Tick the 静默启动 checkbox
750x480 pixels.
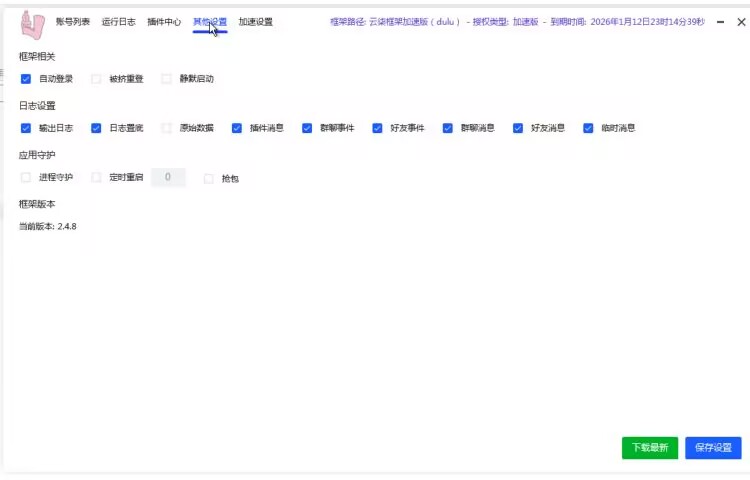pos(167,79)
